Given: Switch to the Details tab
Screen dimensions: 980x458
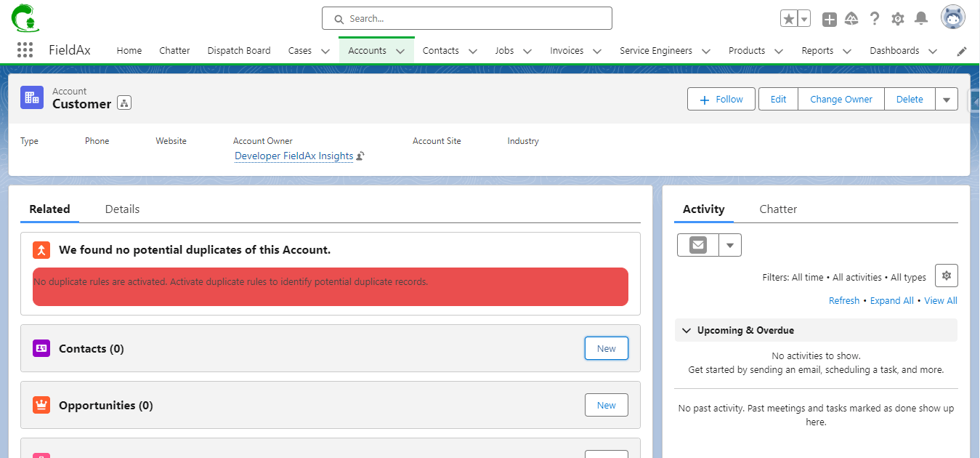Looking at the screenshot, I should point(122,209).
